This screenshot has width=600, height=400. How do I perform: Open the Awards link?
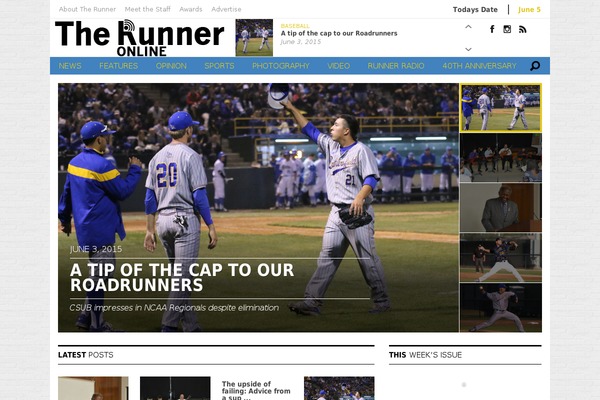191,9
